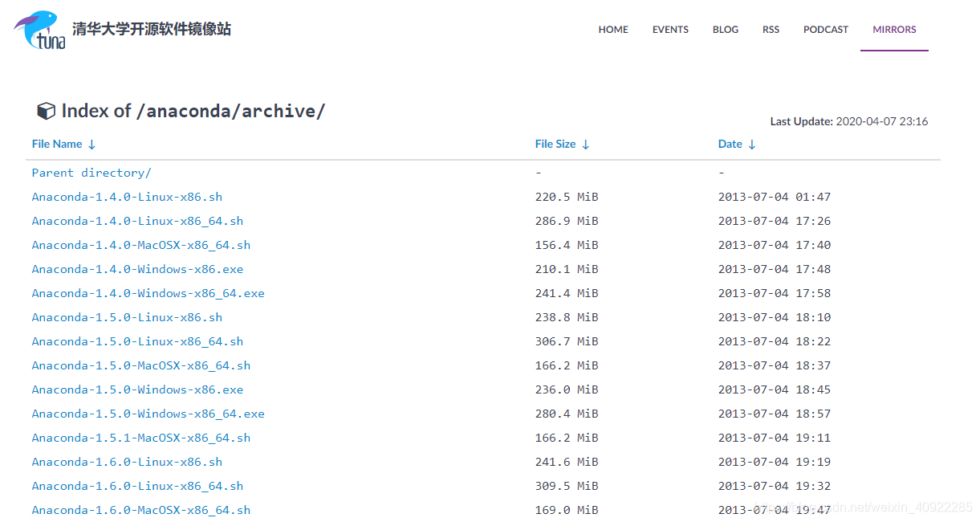Click the 清华大学开源软件镜像站 site title
The height and width of the screenshot is (522, 980).
point(152,29)
